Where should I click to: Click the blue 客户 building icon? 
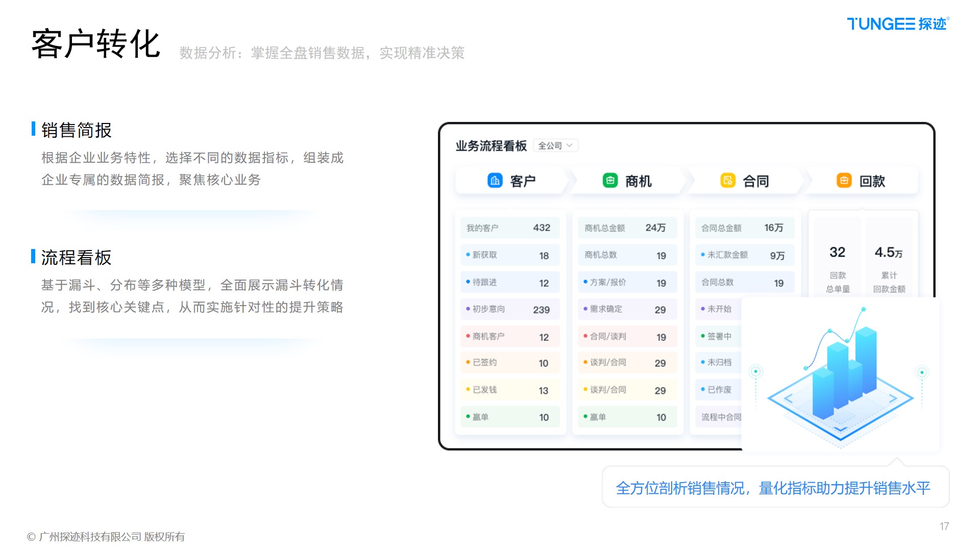495,181
